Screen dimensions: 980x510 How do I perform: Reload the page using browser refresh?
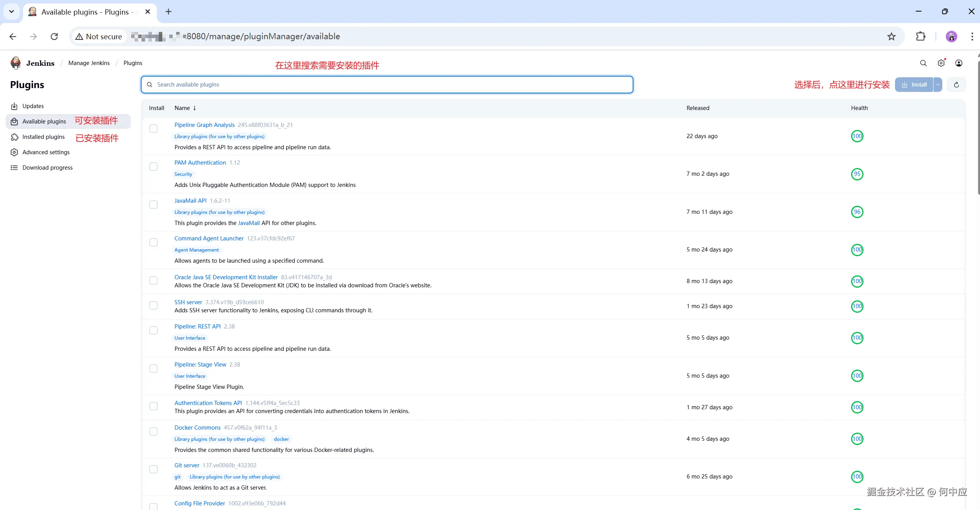click(x=54, y=37)
